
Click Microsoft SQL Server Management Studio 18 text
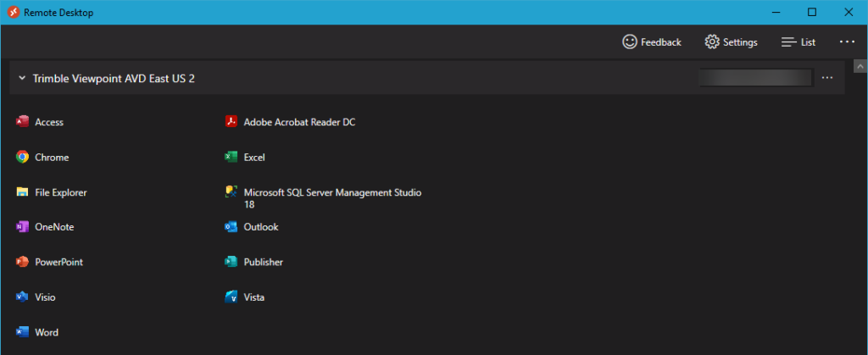point(332,198)
